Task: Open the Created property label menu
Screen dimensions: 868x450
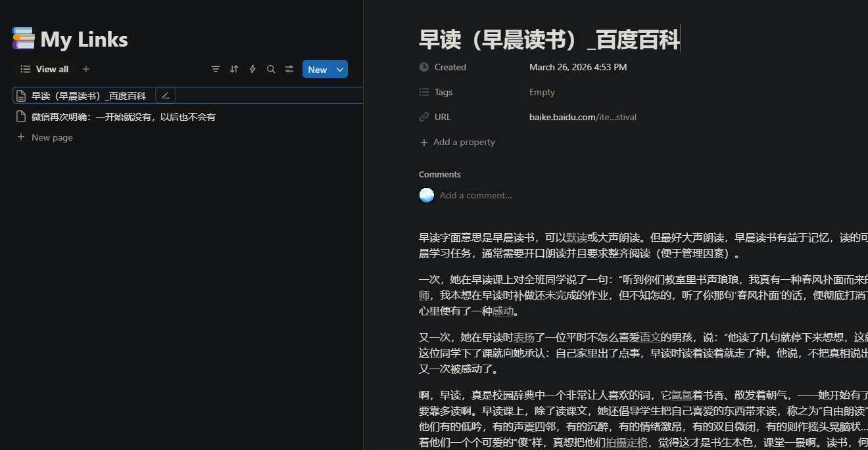Action: click(x=450, y=68)
